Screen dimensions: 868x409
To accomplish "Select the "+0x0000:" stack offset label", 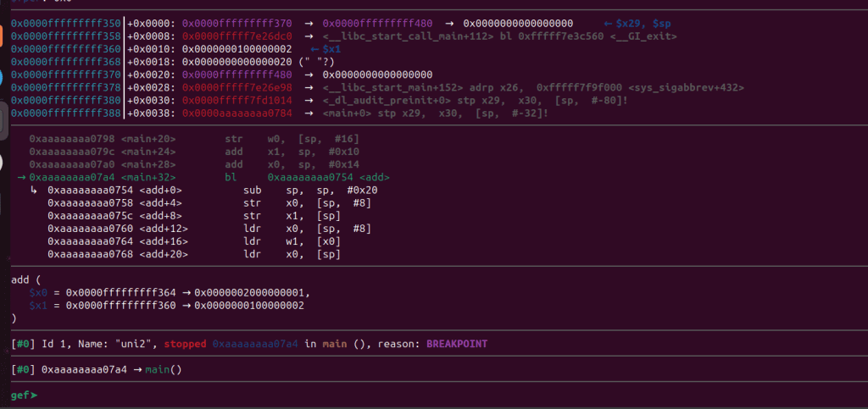I will pos(153,24).
